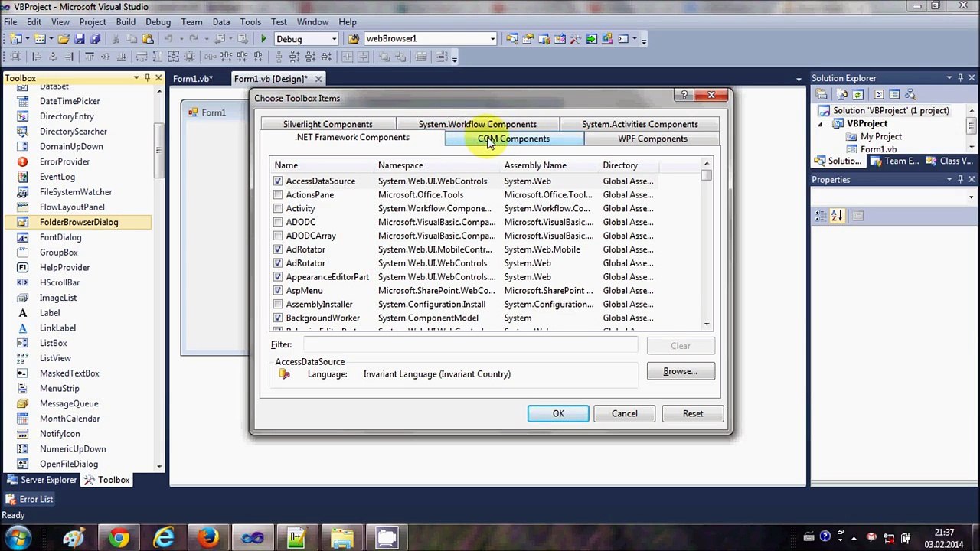Open Internet Explorer from the taskbar

point(164,538)
